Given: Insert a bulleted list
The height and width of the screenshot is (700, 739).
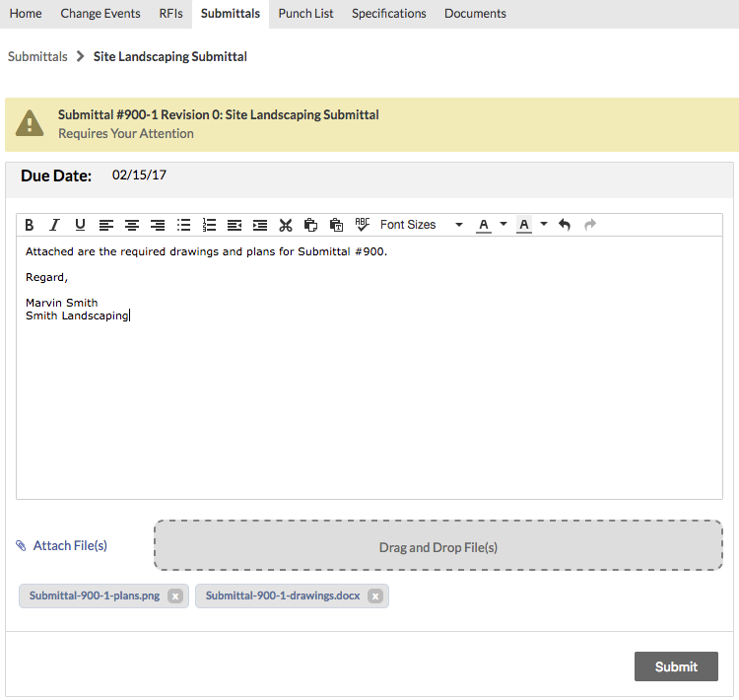Looking at the screenshot, I should (183, 225).
